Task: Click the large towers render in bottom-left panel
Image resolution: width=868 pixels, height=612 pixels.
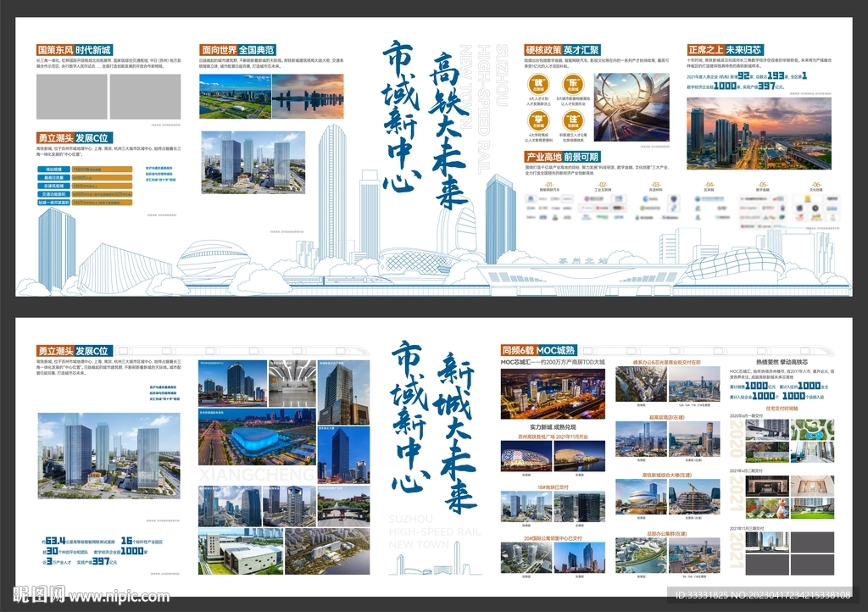Action: (109, 455)
